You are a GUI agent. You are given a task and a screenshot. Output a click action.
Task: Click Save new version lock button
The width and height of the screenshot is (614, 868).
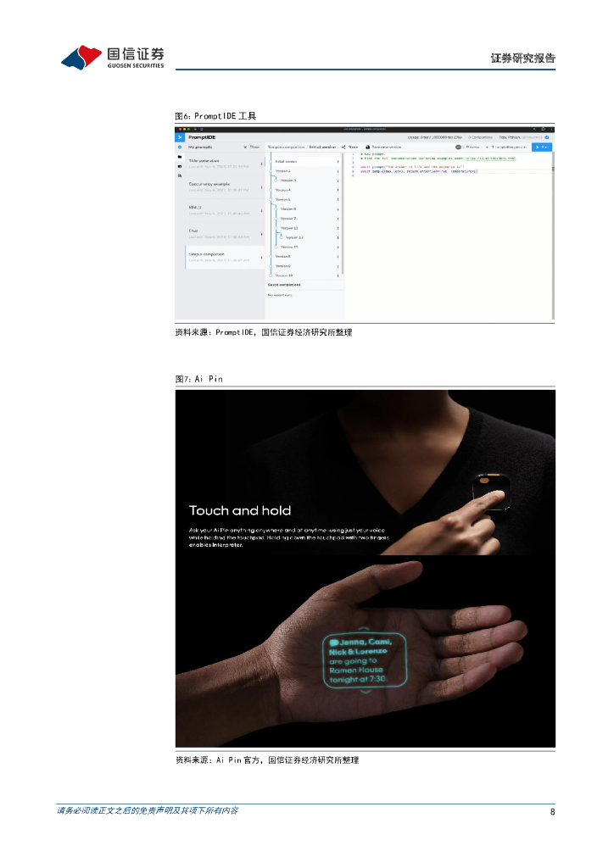(383, 147)
